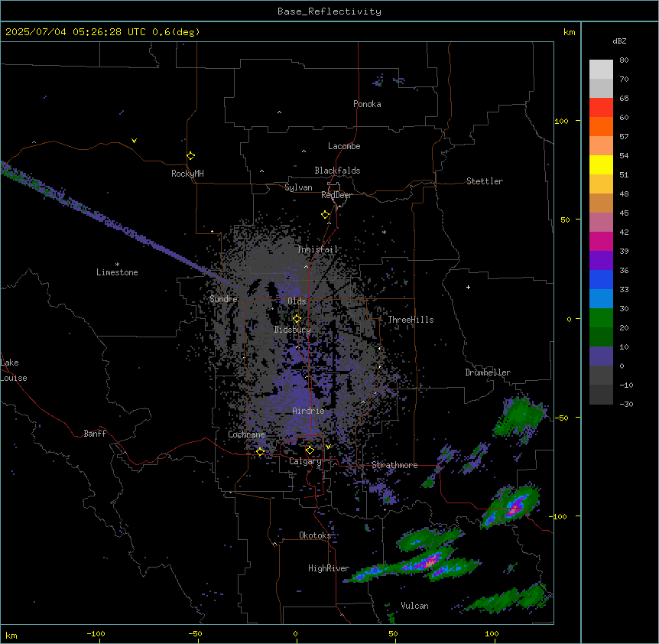Click the Cochrane label
The image size is (659, 644).
[246, 434]
